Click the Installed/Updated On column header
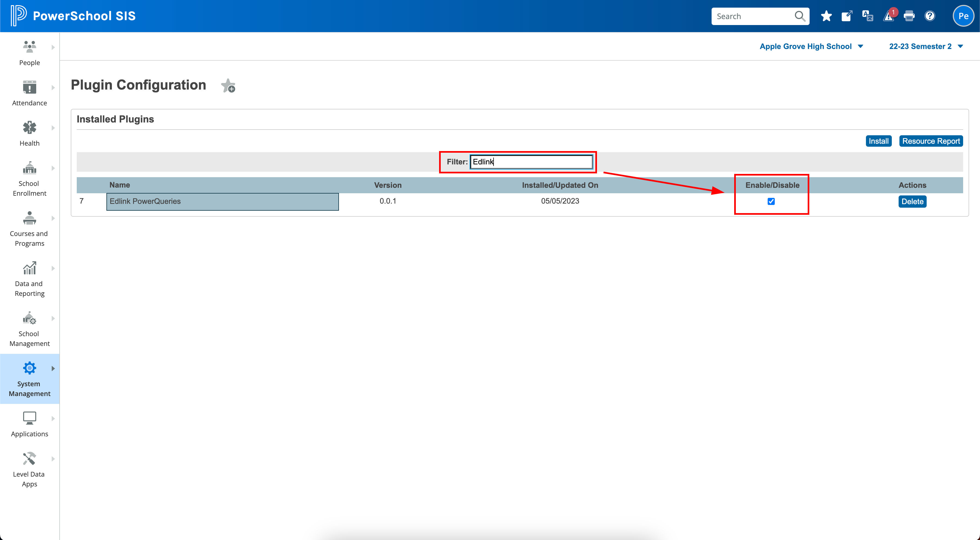 click(x=560, y=185)
